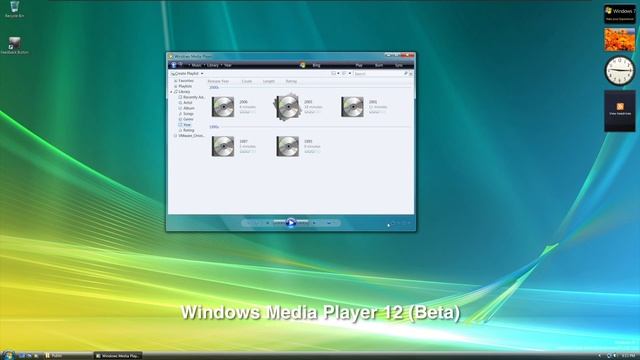This screenshot has height=360, width=640.
Task: Click the View Headlines feed gadget
Action: [620, 111]
